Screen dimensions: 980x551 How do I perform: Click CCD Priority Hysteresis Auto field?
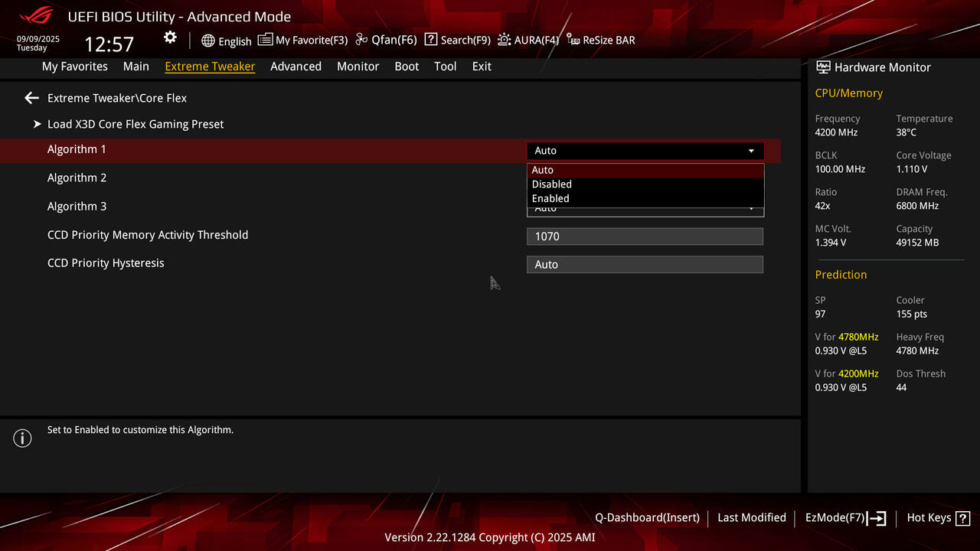[645, 265]
